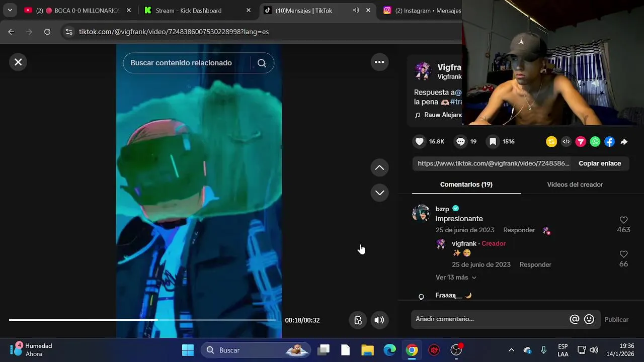Switch to Stream - Kick Dashboard tab

click(x=197, y=10)
